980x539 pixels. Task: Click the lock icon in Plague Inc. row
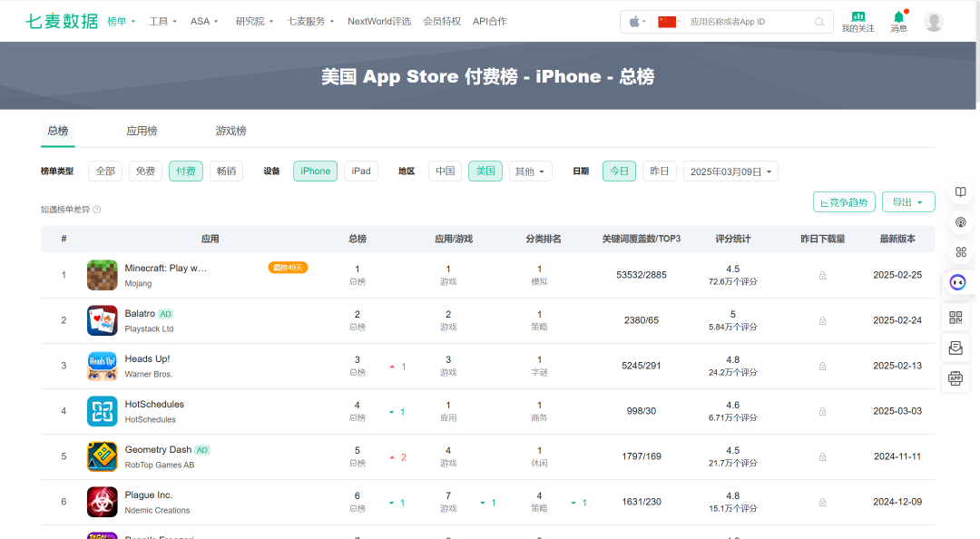point(822,502)
